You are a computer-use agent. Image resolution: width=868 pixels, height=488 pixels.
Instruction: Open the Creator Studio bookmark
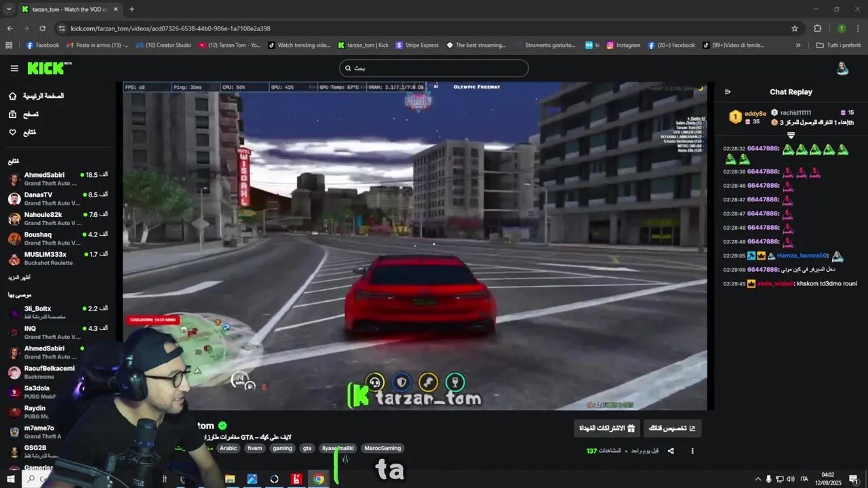point(163,45)
